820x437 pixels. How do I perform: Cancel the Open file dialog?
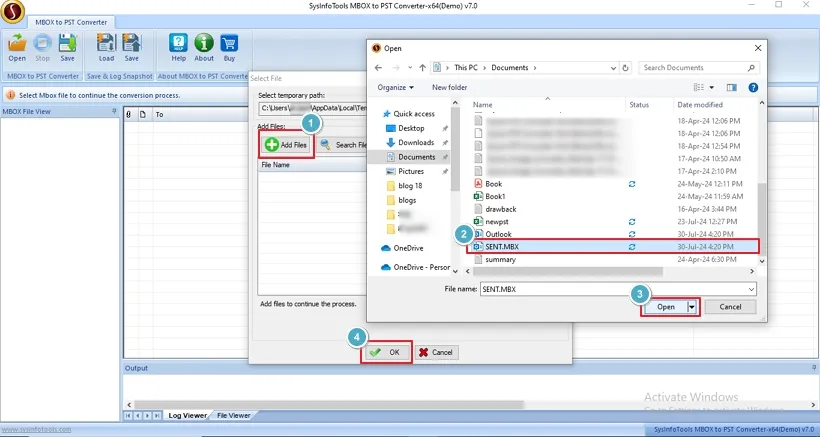coord(730,307)
